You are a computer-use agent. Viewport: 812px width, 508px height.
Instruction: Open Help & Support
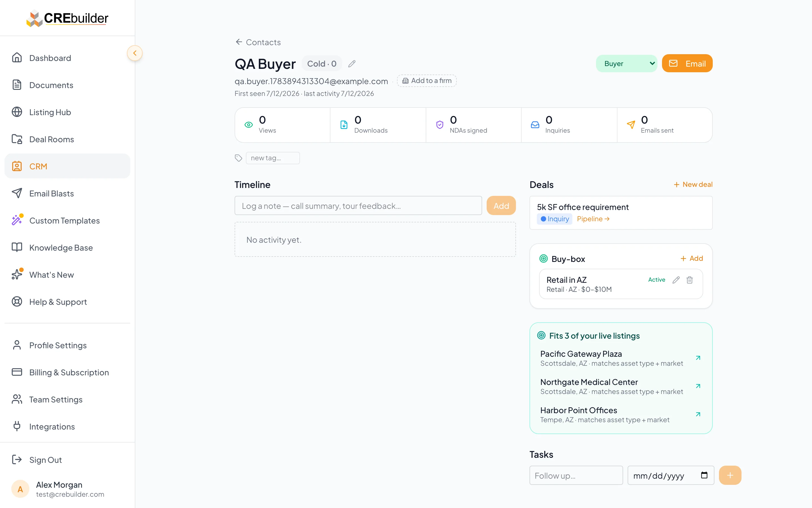(67, 302)
